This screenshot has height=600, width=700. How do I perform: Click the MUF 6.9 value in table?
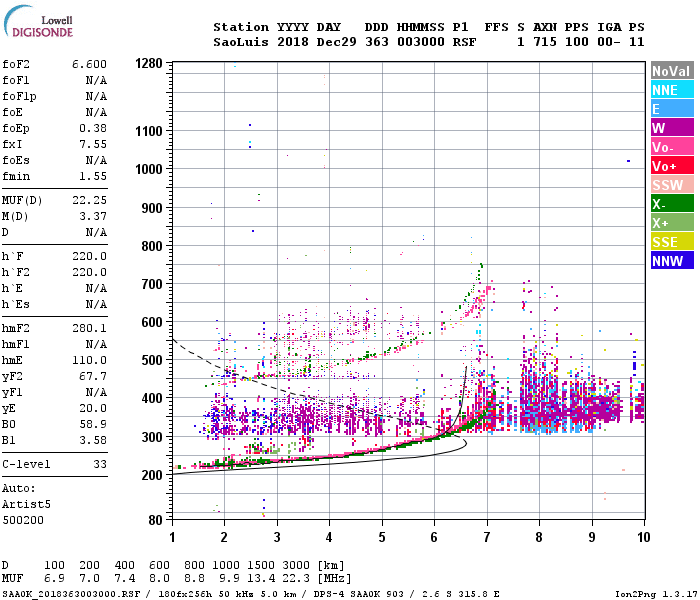point(54,579)
